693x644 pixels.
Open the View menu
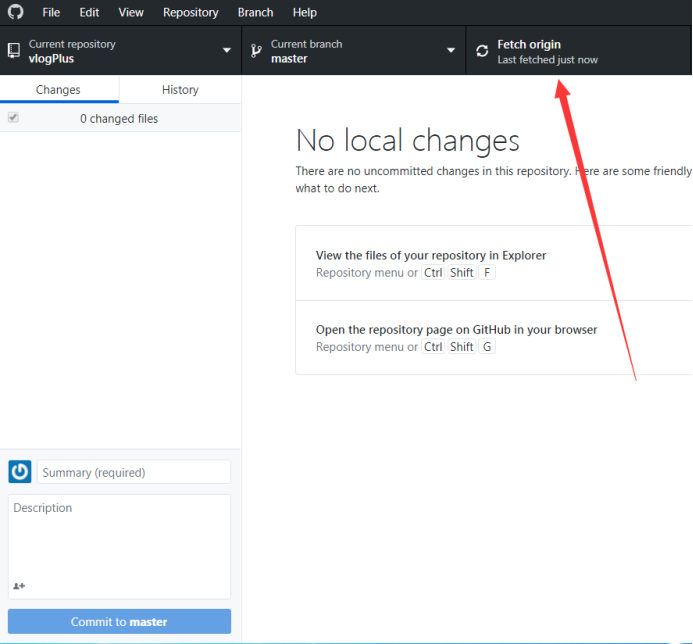tap(131, 12)
